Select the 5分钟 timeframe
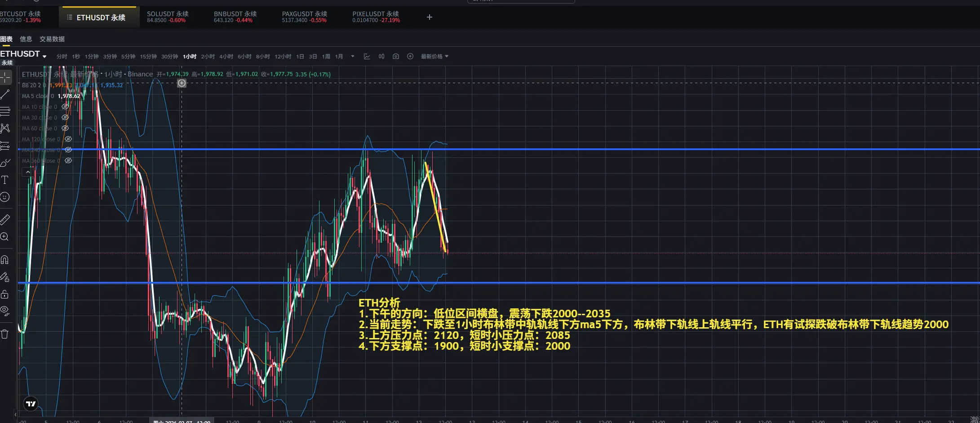Screen dimensions: 980x423 [x=129, y=56]
